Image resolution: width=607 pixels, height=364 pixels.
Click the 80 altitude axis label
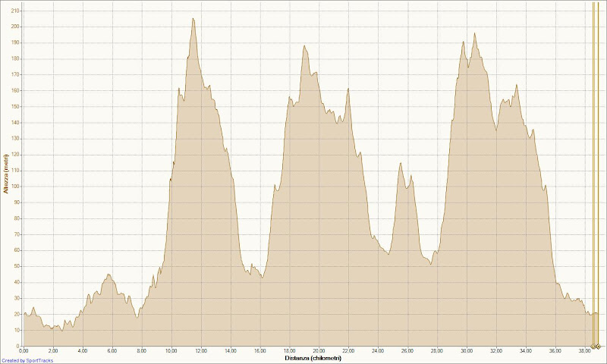[16, 218]
